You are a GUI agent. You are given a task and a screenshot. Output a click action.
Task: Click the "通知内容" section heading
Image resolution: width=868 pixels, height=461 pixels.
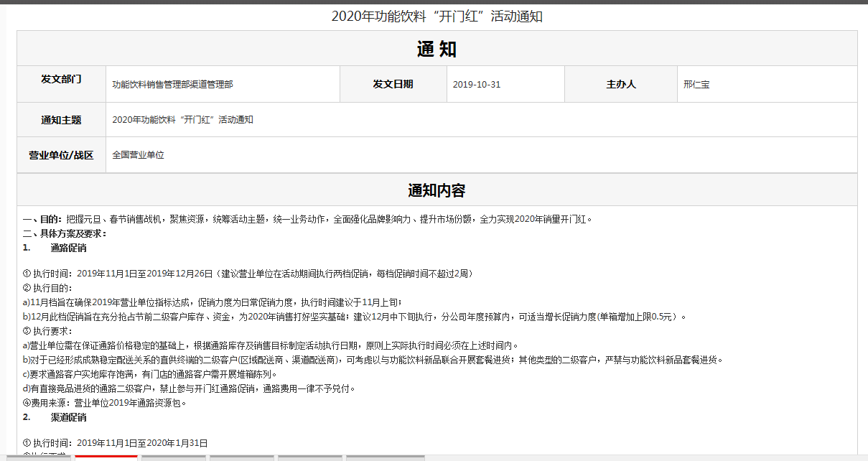[437, 190]
